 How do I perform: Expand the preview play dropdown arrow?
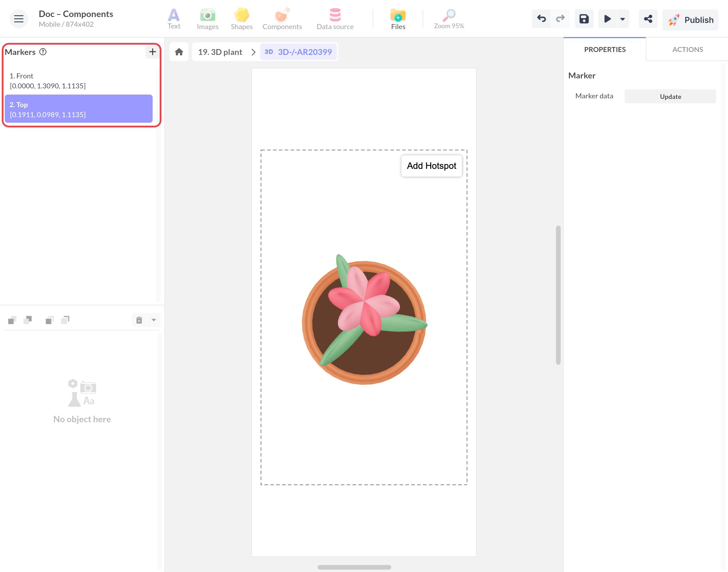click(x=623, y=19)
